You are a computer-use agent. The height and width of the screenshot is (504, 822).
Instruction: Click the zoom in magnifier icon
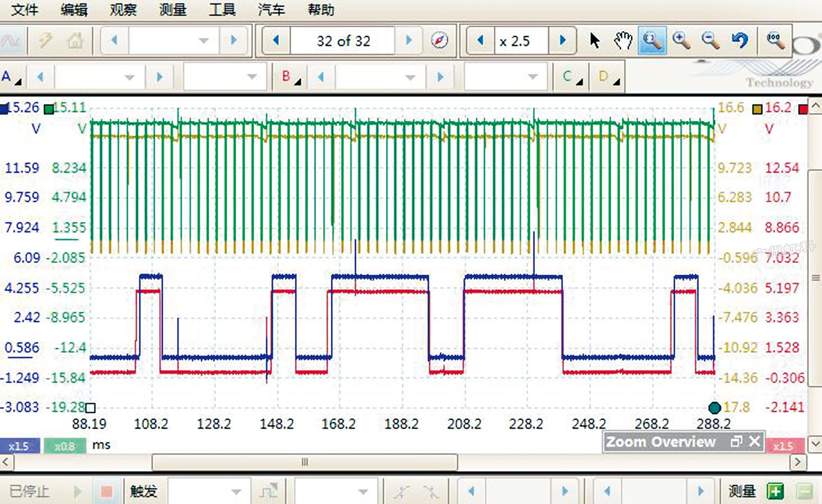click(681, 40)
